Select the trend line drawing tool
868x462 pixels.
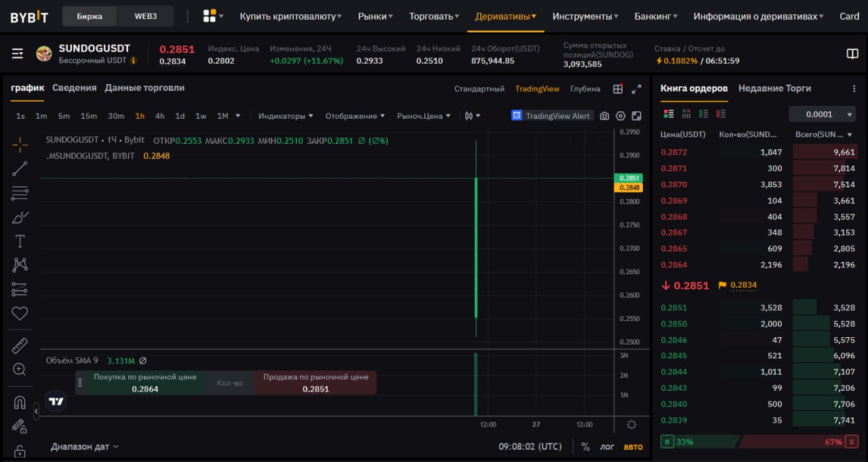pos(20,169)
